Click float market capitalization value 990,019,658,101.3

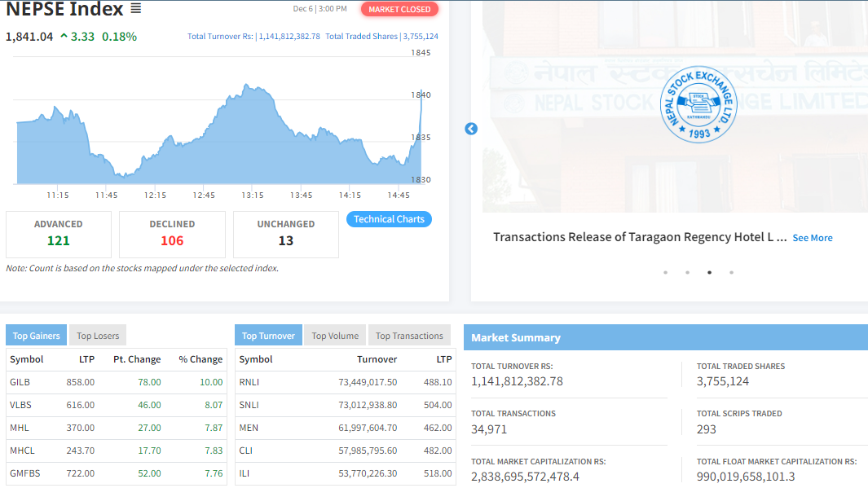pos(746,477)
